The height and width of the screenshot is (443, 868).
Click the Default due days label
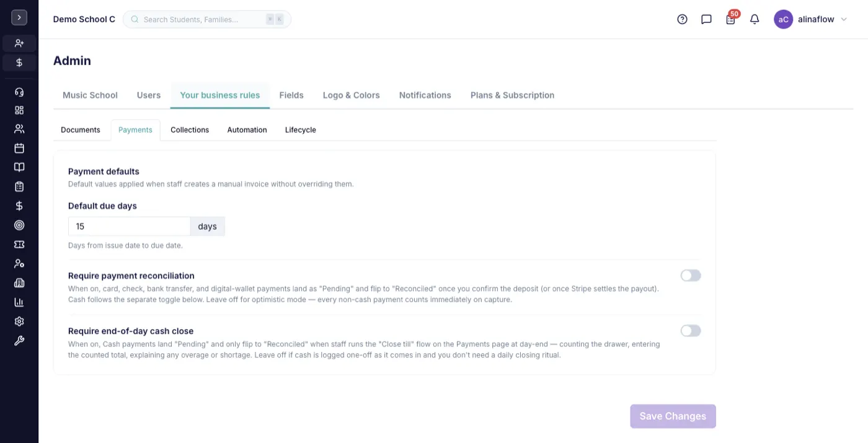tap(102, 206)
